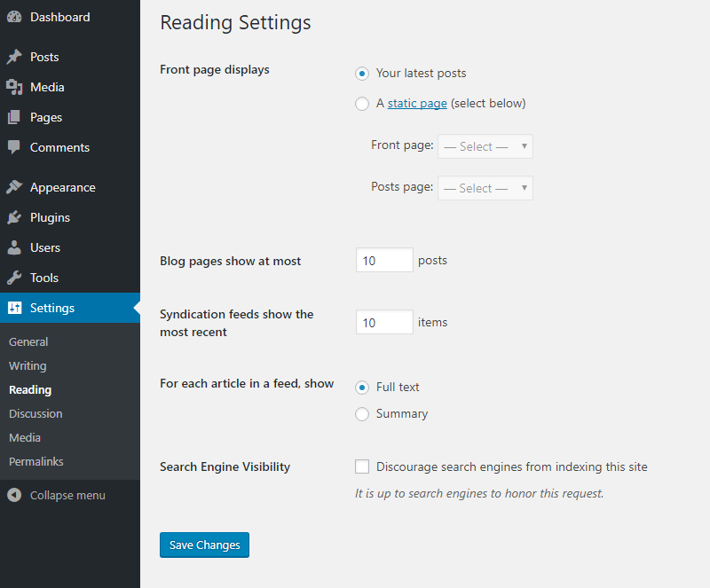Click the Plugins plug icon
710x588 pixels.
(x=14, y=217)
